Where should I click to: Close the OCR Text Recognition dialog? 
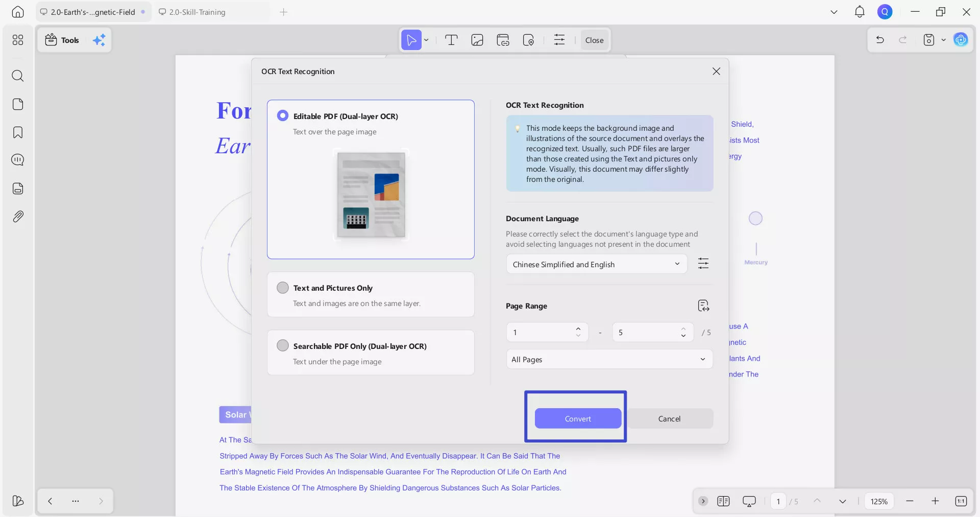pyautogui.click(x=716, y=71)
